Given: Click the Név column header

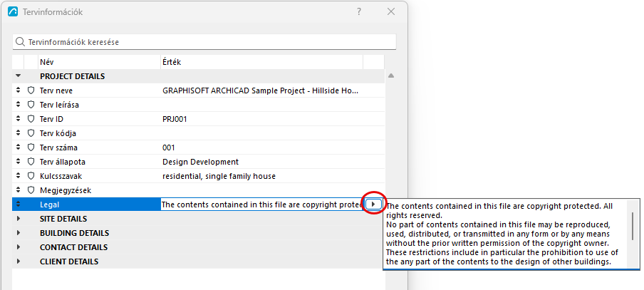Looking at the screenshot, I should coord(99,62).
